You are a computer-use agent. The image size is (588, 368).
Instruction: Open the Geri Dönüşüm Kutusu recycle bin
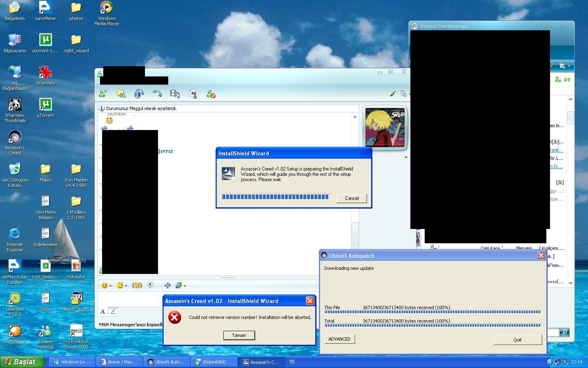(x=15, y=175)
